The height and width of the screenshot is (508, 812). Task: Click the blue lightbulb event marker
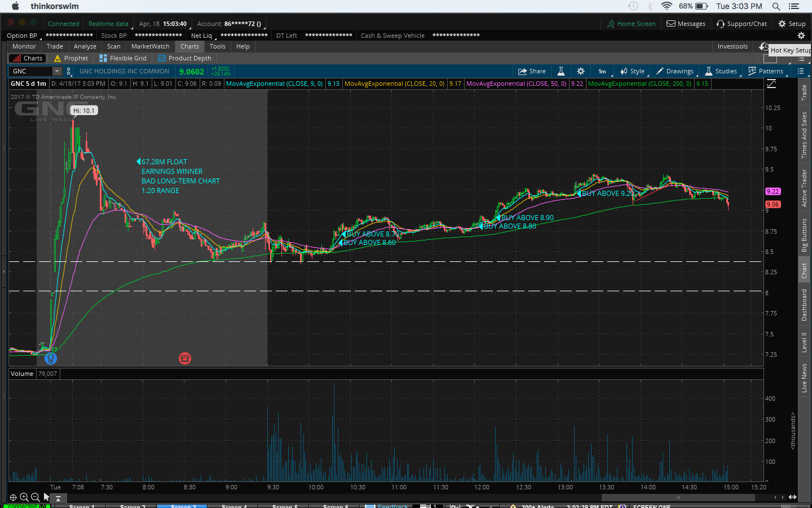tap(51, 358)
